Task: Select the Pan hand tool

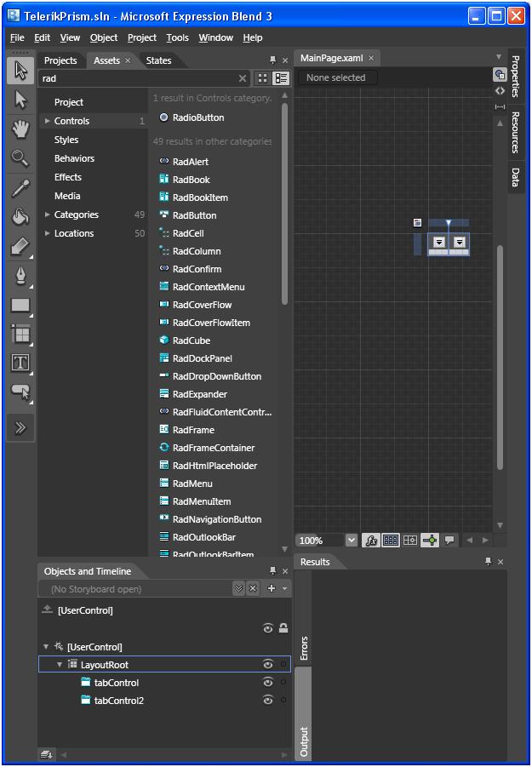Action: point(20,129)
